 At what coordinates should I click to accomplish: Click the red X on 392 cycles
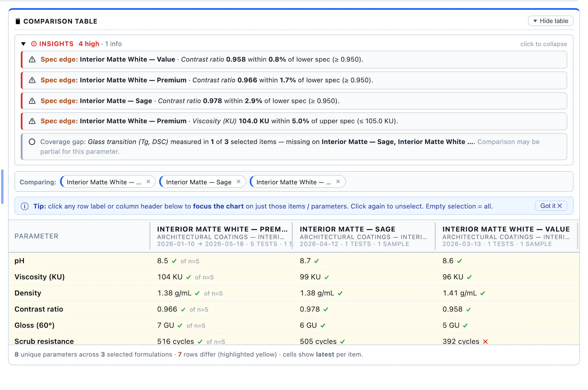tap(485, 342)
